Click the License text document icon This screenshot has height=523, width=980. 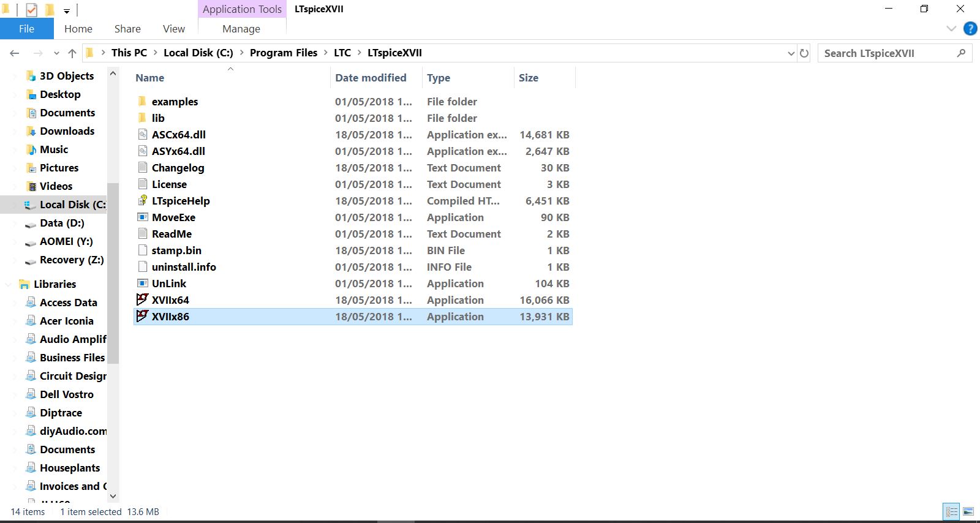point(142,184)
